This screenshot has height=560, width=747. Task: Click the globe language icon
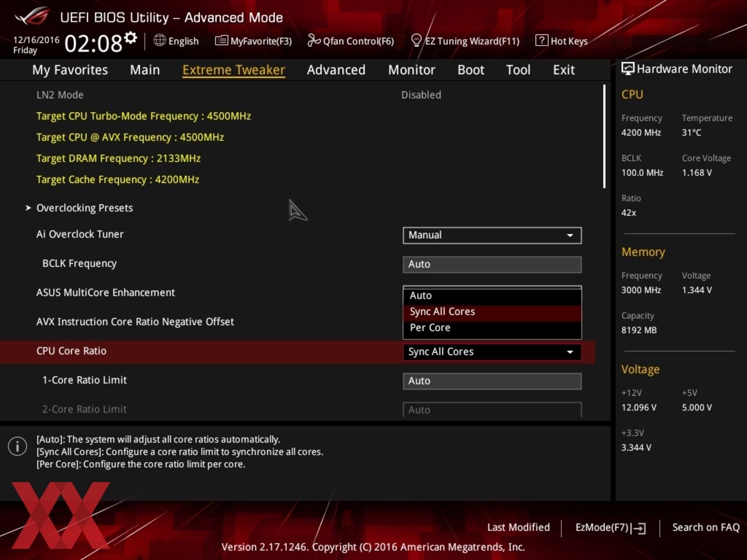click(159, 40)
